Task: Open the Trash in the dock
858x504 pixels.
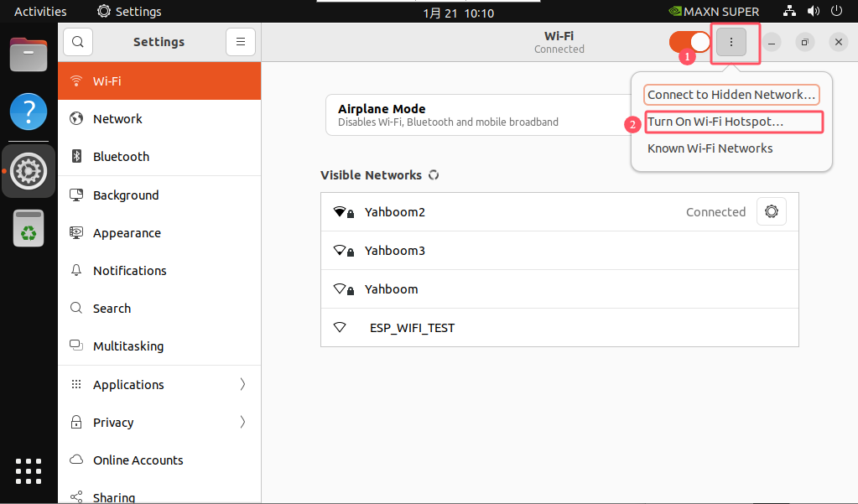Action: [x=29, y=228]
